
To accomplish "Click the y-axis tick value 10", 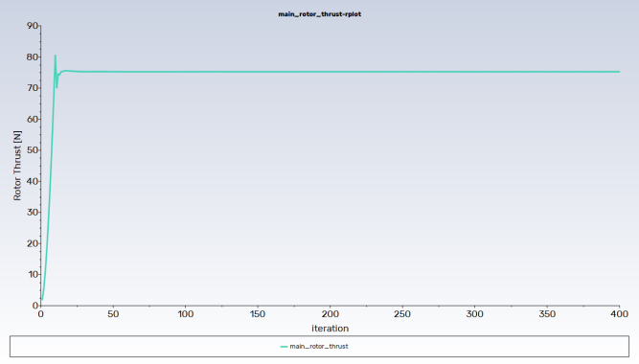I will tap(33, 274).
